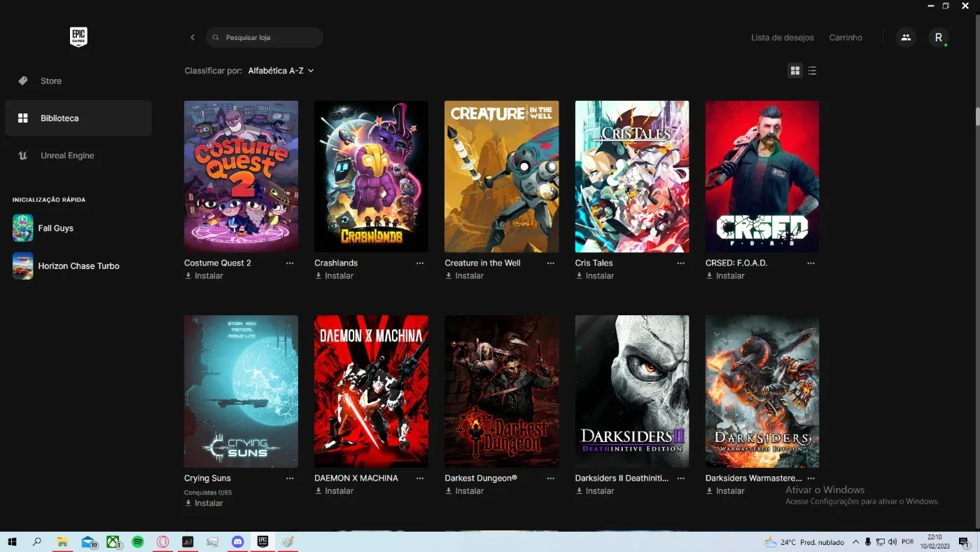
Task: Open options menu for Darksiders II Deathinitive
Action: pyautogui.click(x=681, y=478)
